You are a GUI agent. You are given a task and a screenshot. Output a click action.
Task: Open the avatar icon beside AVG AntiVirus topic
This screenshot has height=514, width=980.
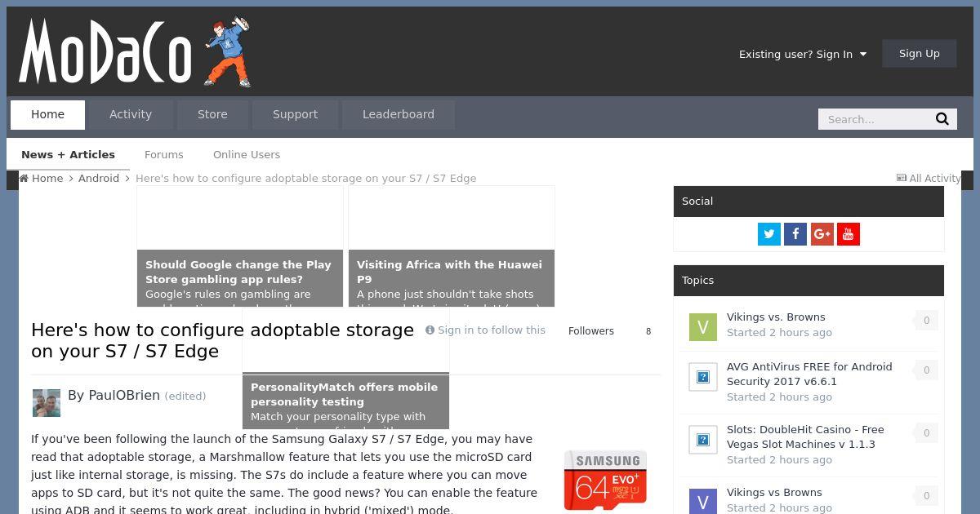pos(703,377)
